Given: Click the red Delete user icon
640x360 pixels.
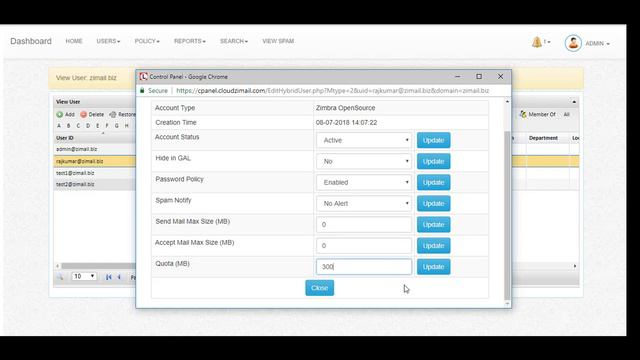Looking at the screenshot, I should [x=84, y=115].
